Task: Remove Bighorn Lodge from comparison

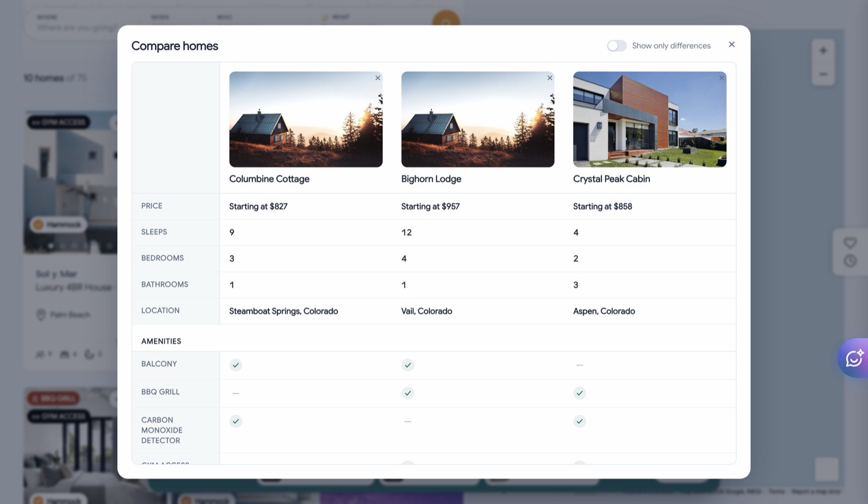Action: [550, 78]
